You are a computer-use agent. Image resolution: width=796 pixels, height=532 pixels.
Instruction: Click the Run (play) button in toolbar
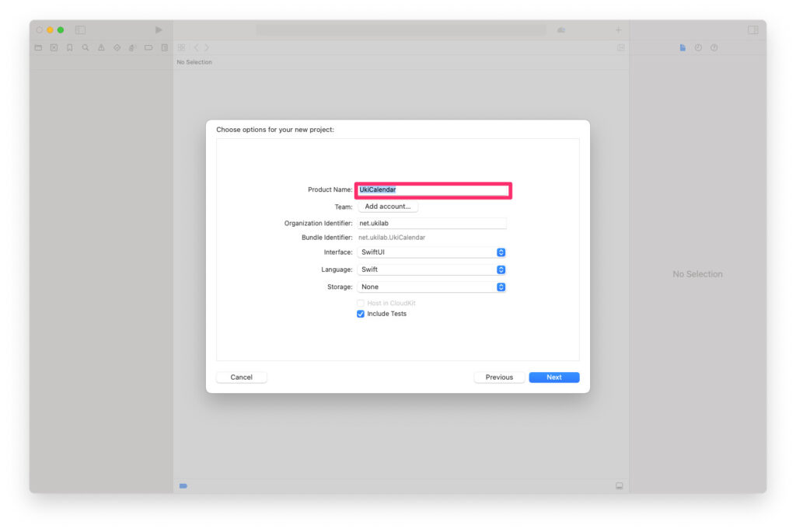tap(159, 30)
